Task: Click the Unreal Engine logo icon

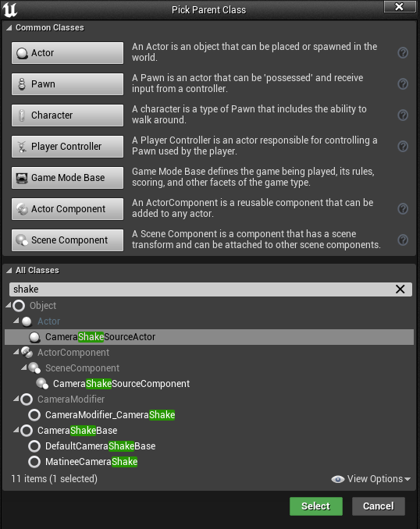Action: (10, 9)
